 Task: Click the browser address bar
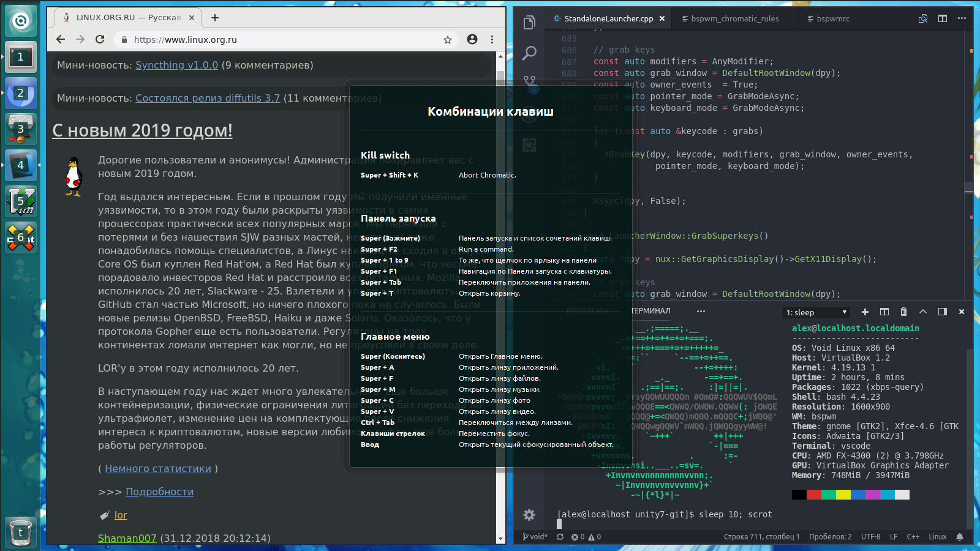pos(285,39)
